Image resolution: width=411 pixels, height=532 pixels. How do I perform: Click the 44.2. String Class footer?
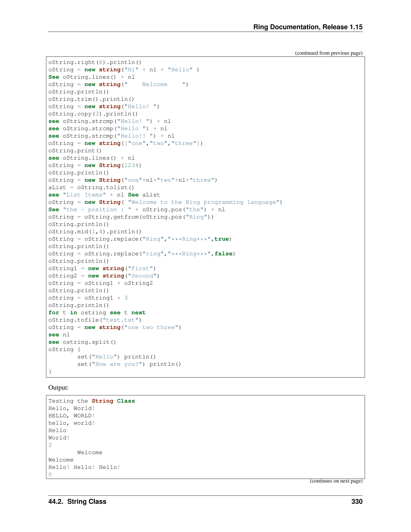pyautogui.click(x=77, y=501)
